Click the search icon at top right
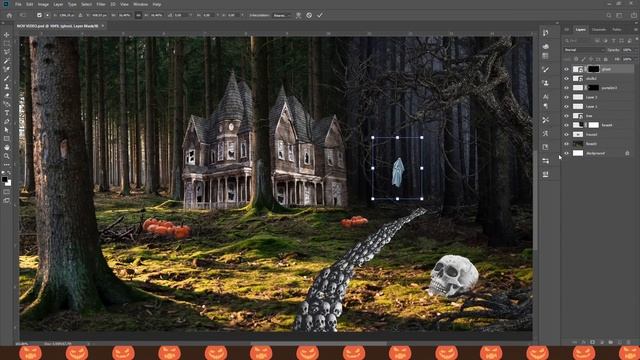 point(609,15)
